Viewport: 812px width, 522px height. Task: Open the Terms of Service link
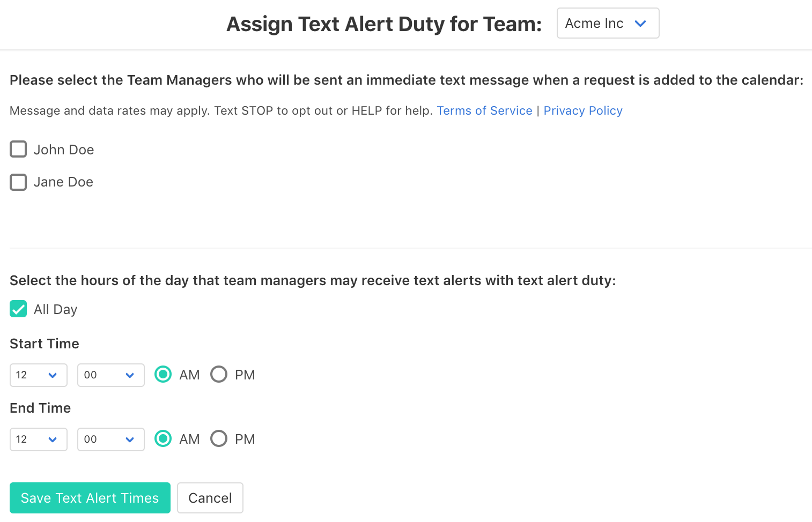point(484,111)
